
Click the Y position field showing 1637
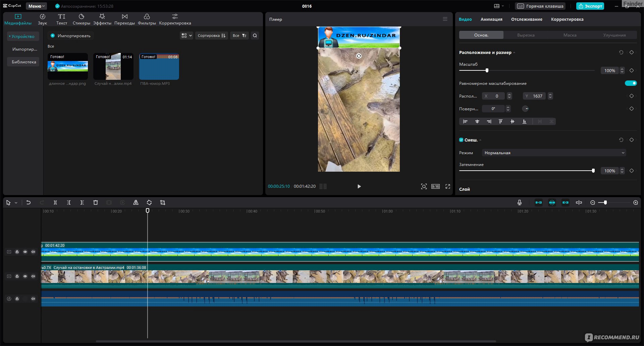tap(535, 96)
